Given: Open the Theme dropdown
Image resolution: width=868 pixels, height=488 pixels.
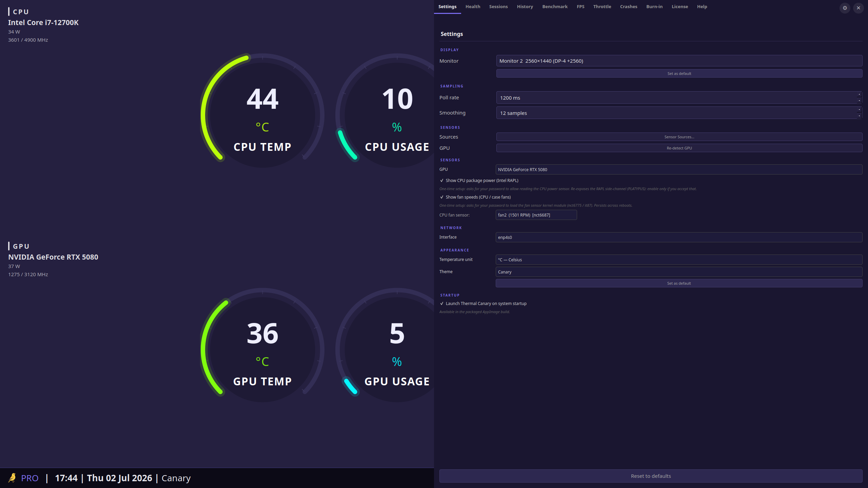Looking at the screenshot, I should [679, 272].
